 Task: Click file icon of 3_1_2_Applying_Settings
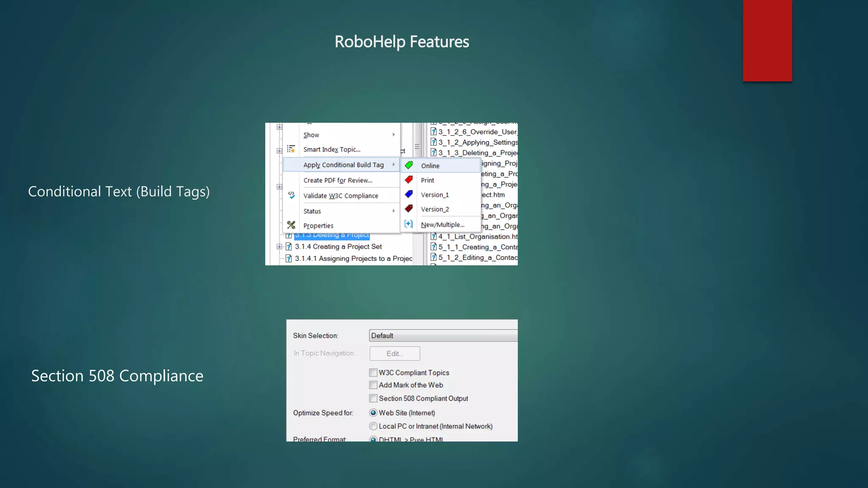[434, 142]
